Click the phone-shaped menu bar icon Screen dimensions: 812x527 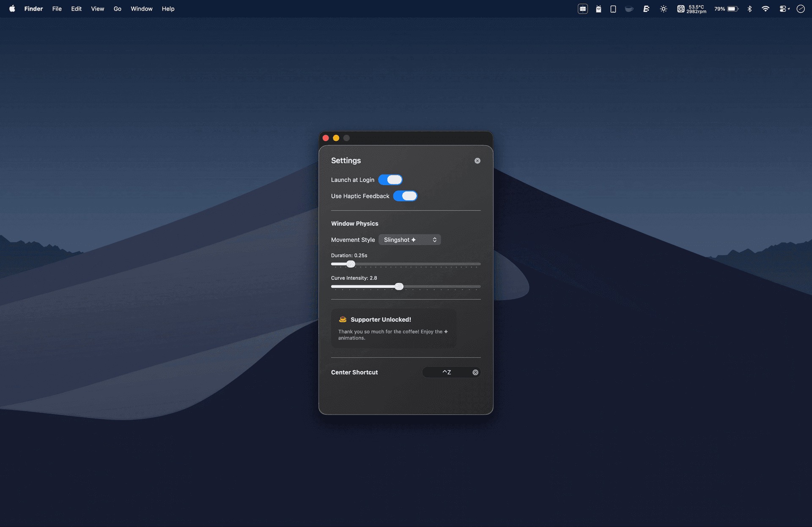[x=613, y=8]
